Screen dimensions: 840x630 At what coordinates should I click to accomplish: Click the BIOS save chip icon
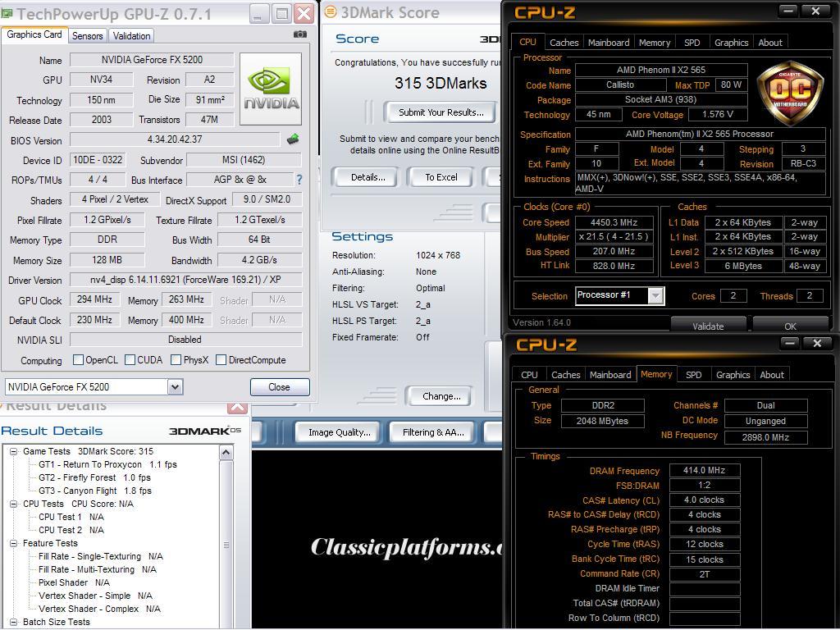tap(293, 139)
